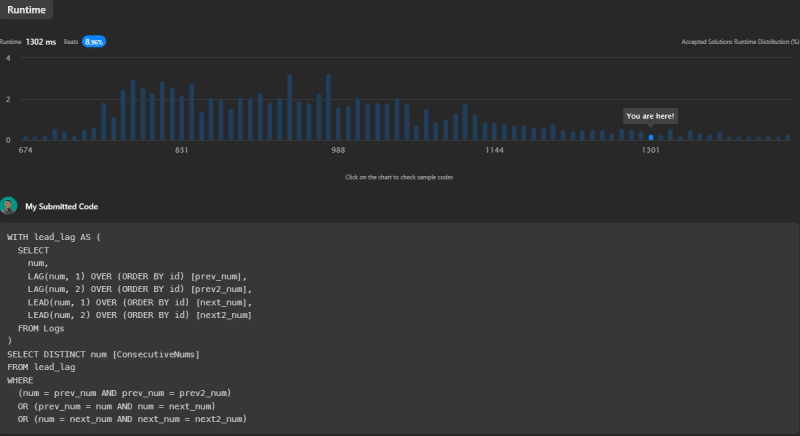800x436 pixels.
Task: Click 'Click on the chart to check sample codes'
Action: 399,177
